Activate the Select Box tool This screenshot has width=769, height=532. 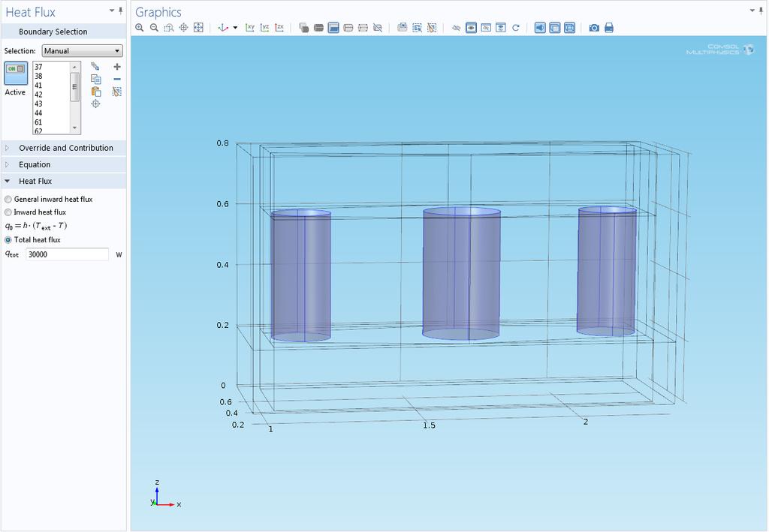tap(417, 28)
